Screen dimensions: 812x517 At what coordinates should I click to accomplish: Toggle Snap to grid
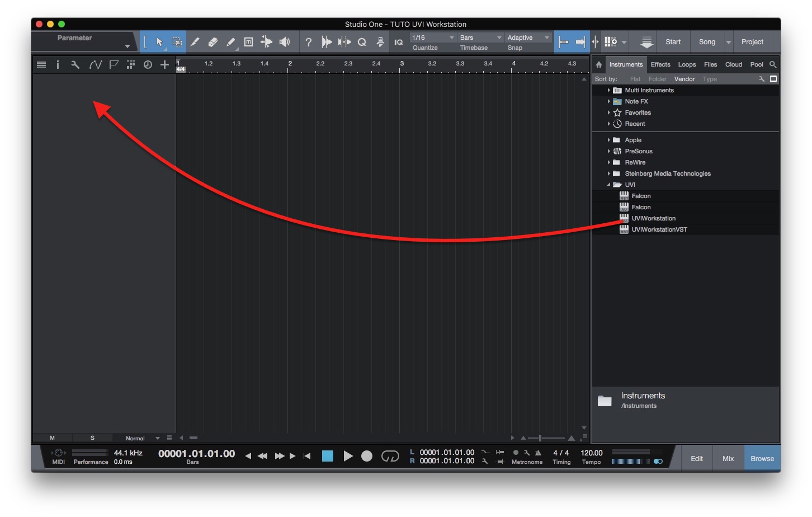point(564,42)
